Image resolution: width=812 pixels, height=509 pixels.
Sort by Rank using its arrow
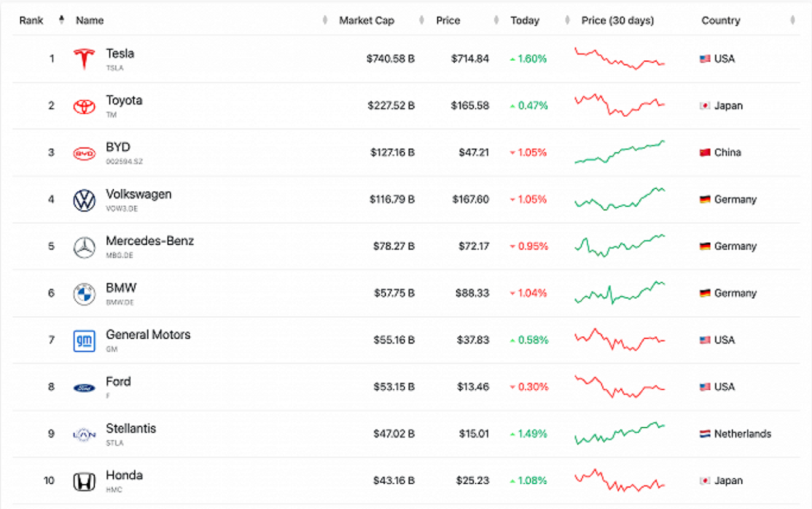[61, 20]
